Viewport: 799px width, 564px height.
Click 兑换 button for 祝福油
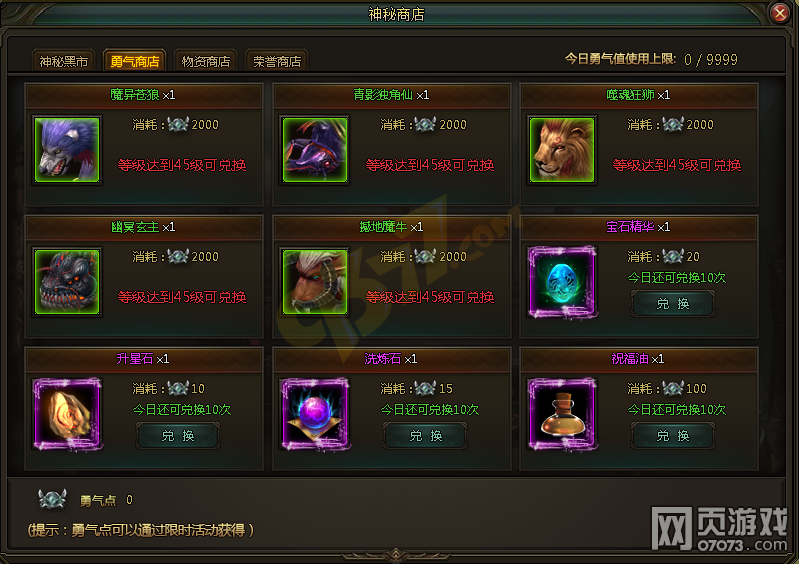673,436
